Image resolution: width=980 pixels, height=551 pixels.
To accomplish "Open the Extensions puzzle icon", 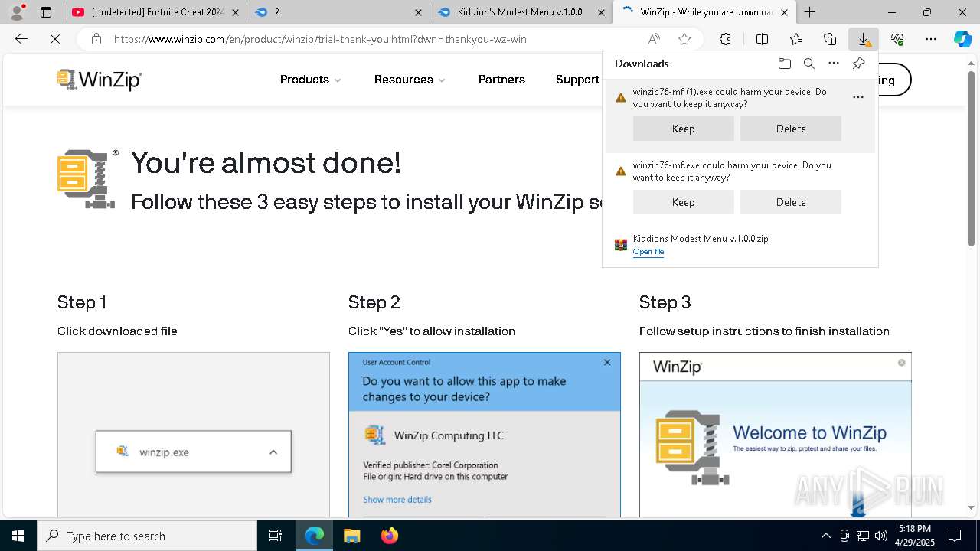I will 725,39.
